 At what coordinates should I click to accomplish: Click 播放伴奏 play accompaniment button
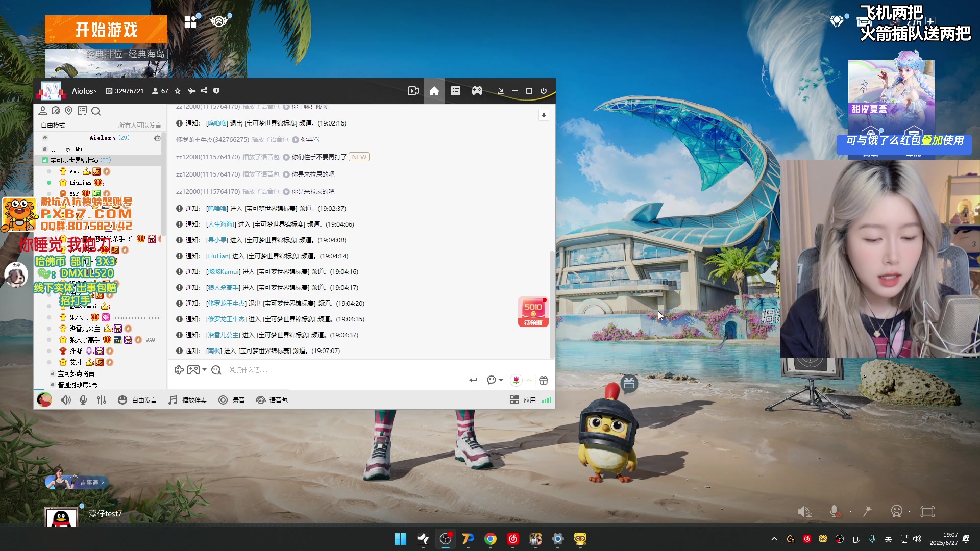pos(187,400)
